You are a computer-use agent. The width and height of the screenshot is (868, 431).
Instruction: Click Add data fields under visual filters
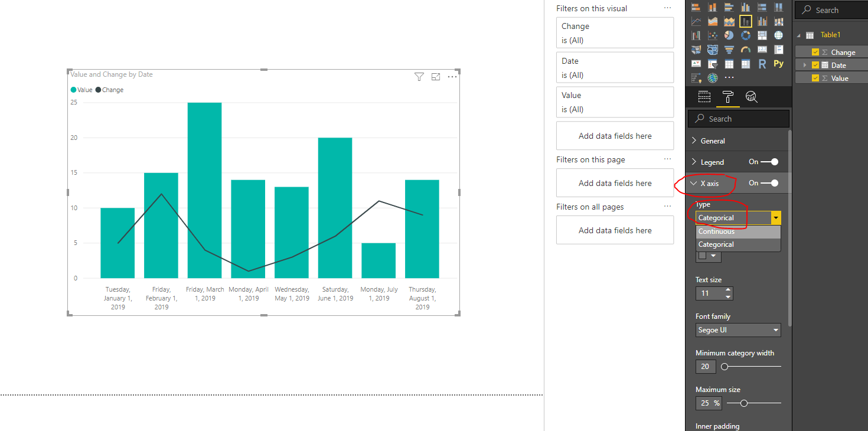point(615,136)
